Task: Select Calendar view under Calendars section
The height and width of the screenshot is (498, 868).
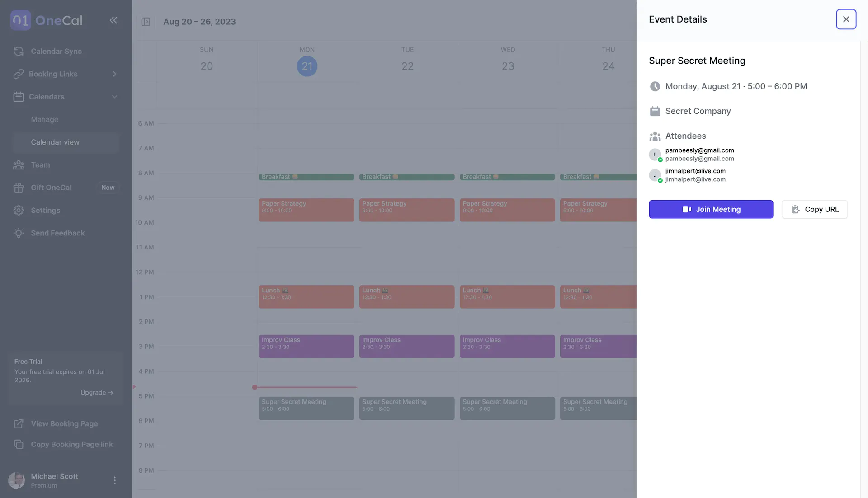Action: 54,142
